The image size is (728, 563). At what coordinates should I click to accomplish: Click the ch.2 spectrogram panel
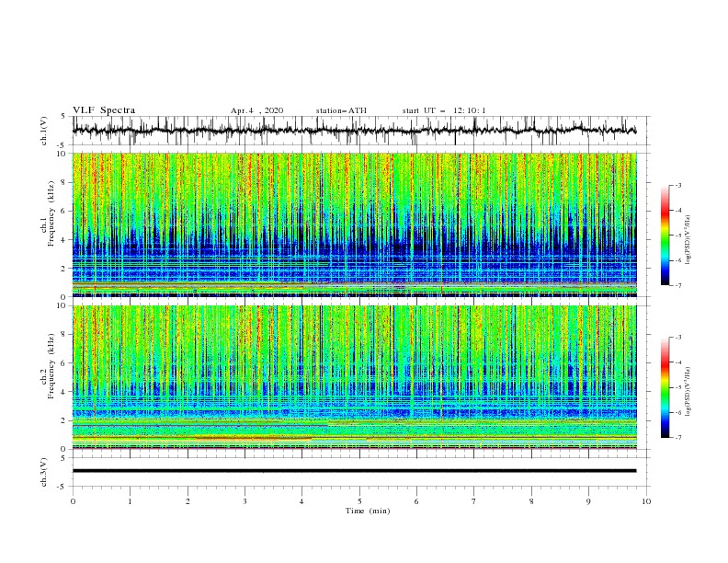(355, 377)
